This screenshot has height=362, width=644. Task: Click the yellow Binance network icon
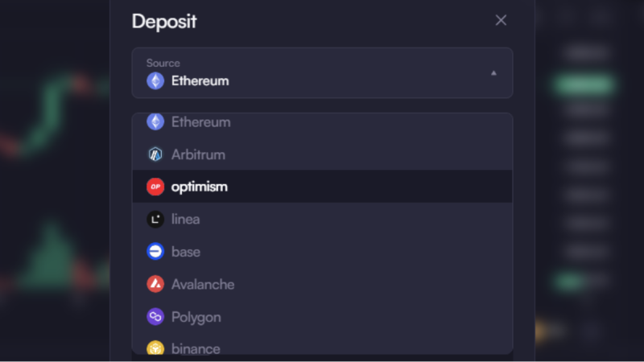[155, 348]
